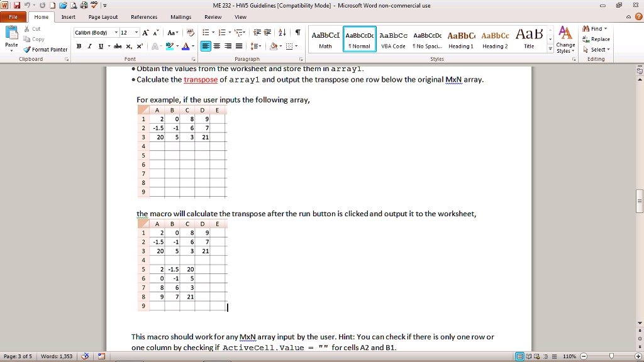Open Print Preview from Quick Access toolbar

pos(74,5)
